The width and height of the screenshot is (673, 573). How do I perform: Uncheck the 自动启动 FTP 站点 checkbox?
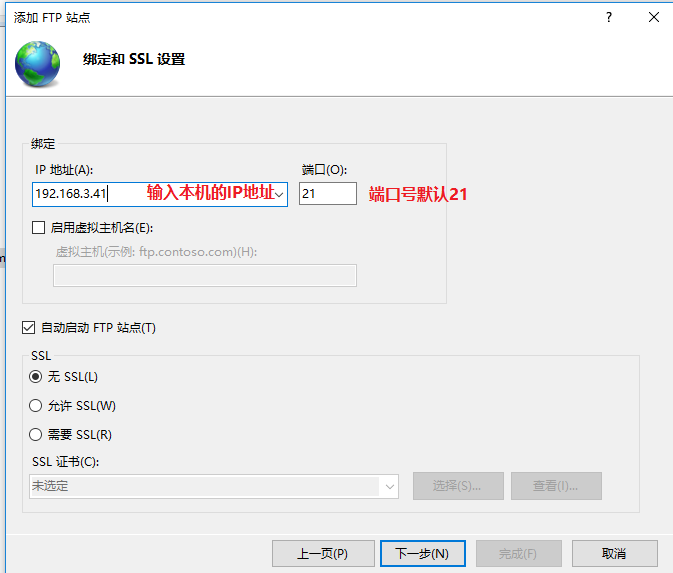click(29, 328)
